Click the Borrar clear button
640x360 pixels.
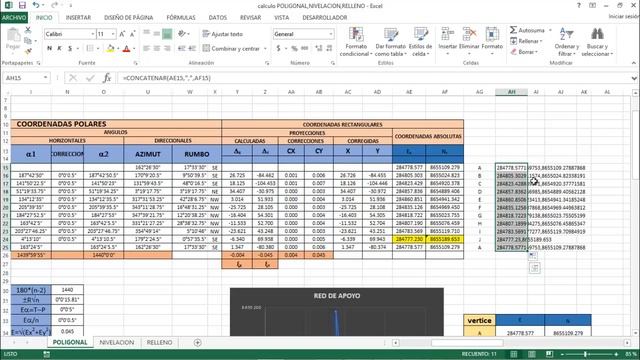pos(524,52)
